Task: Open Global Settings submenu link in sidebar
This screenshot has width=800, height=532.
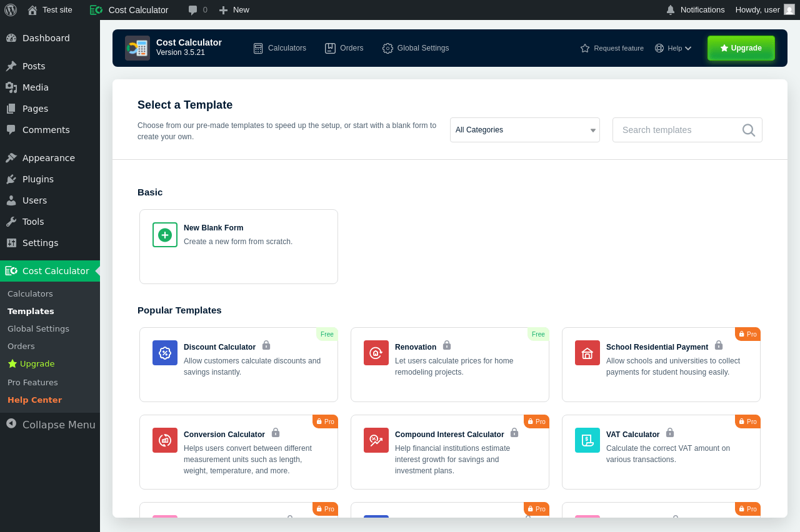Action: (38, 328)
